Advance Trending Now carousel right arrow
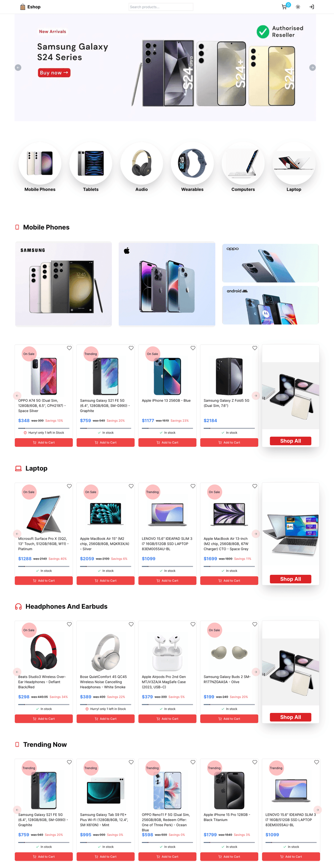This screenshot has width=334, height=868. click(318, 809)
